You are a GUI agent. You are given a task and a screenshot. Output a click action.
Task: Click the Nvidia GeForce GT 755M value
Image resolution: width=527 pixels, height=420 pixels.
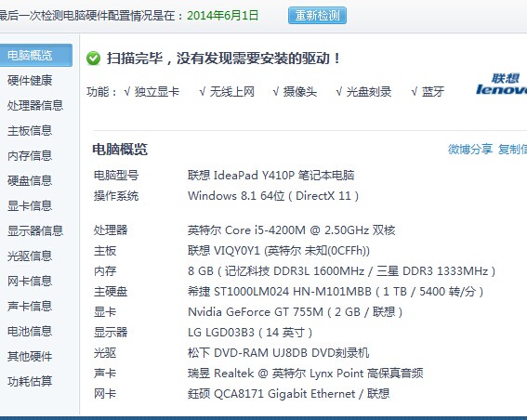click(x=295, y=312)
